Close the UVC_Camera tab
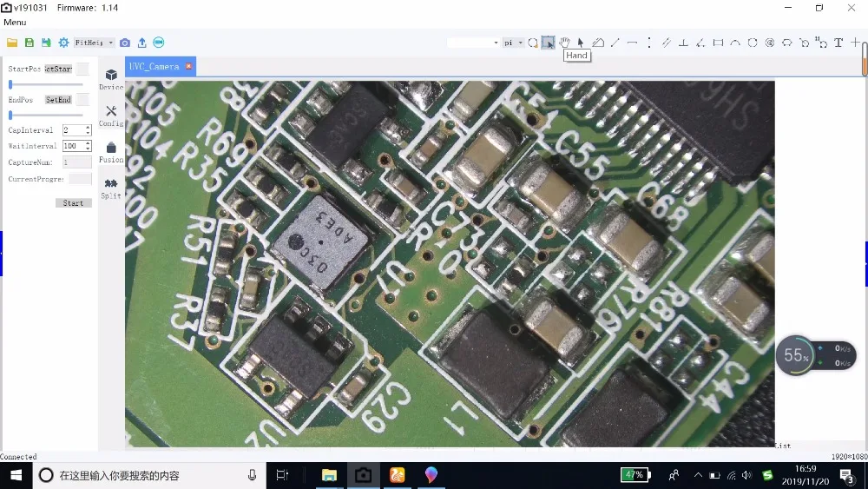This screenshot has width=868, height=489. pos(188,66)
